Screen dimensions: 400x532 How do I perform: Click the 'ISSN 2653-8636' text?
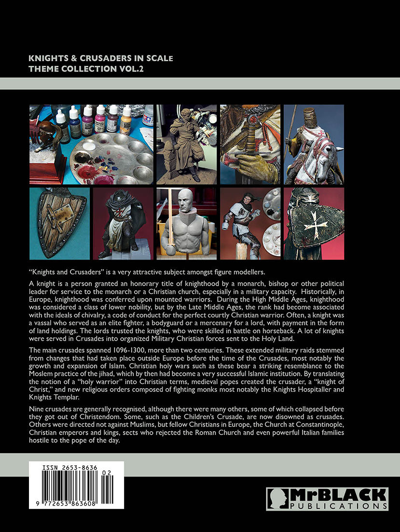click(x=69, y=467)
